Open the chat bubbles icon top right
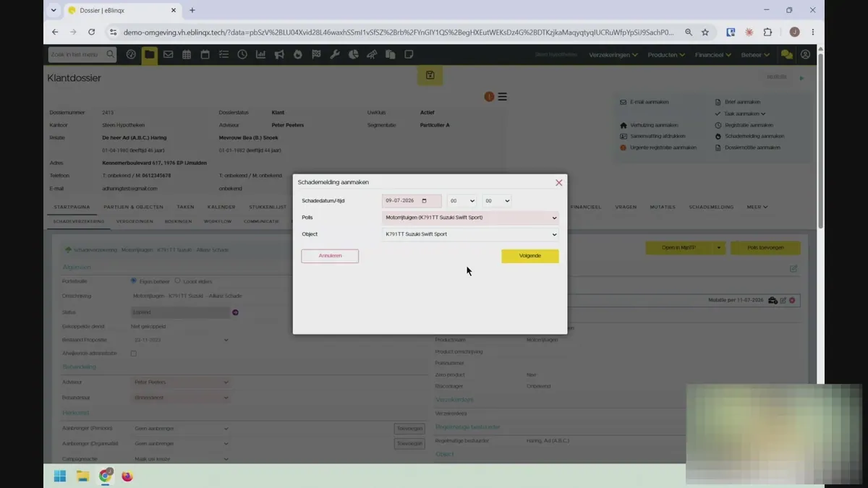868x488 pixels. click(x=787, y=55)
